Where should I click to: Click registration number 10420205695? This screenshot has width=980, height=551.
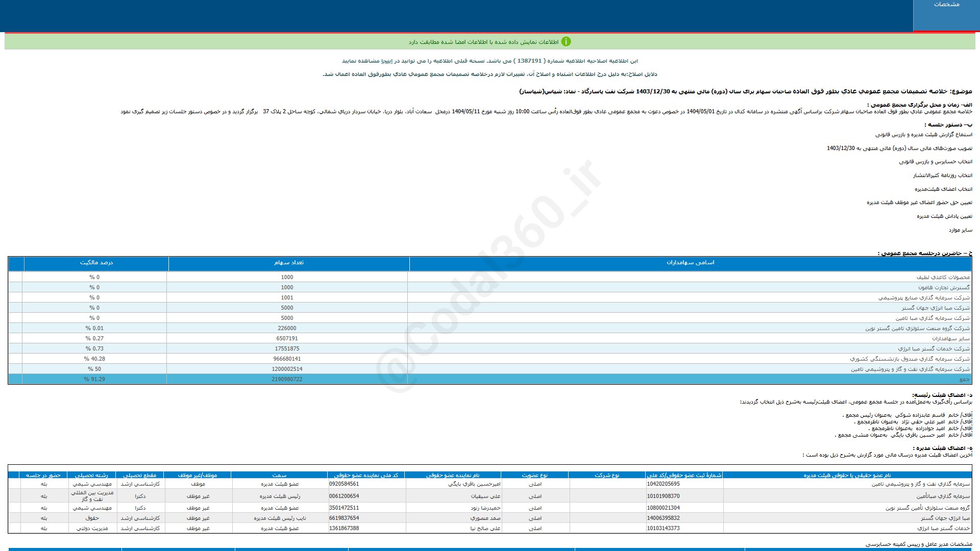tap(663, 484)
